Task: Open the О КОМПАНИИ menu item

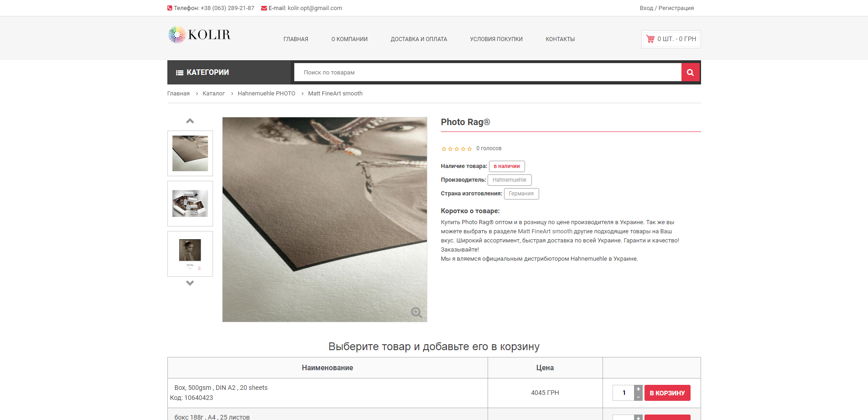Action: 349,39
